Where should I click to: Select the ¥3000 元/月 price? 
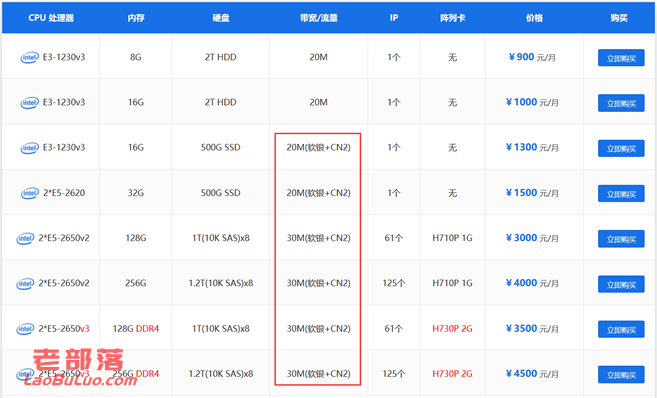click(x=532, y=238)
